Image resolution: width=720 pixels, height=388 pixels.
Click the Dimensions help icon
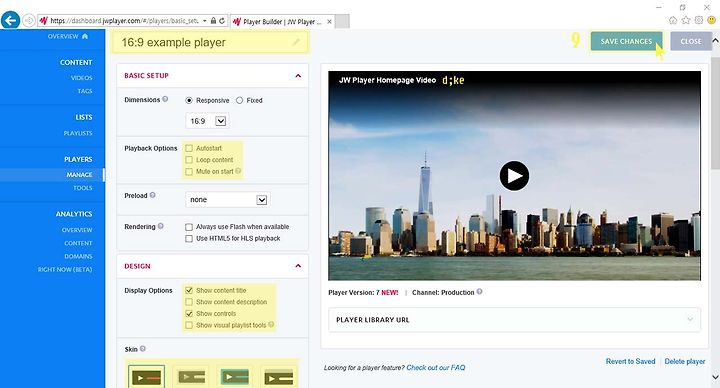pyautogui.click(x=165, y=99)
